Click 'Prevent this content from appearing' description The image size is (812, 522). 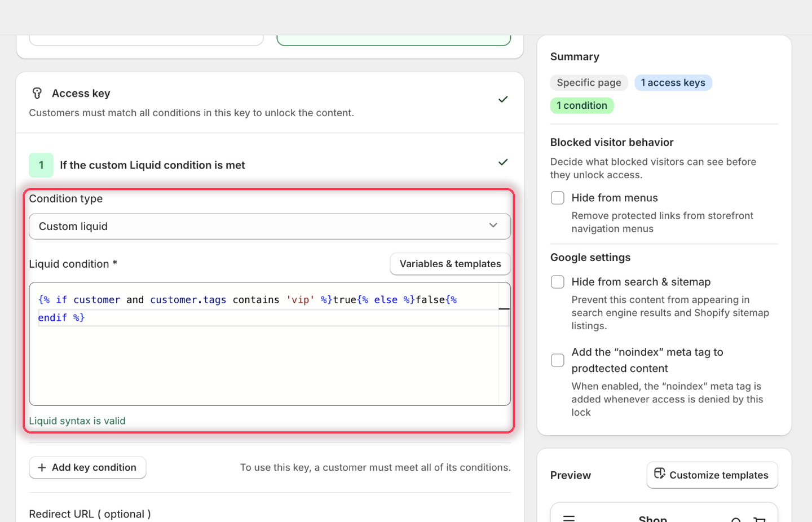(x=670, y=313)
